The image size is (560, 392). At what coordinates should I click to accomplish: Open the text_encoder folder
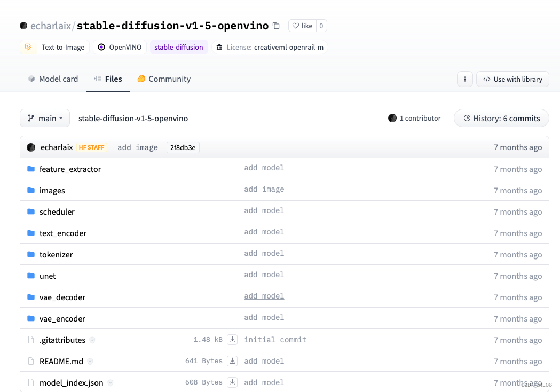coord(63,233)
